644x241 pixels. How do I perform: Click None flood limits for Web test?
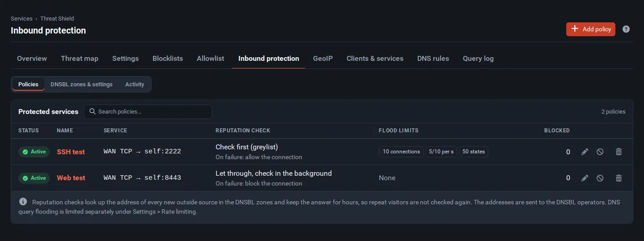387,178
